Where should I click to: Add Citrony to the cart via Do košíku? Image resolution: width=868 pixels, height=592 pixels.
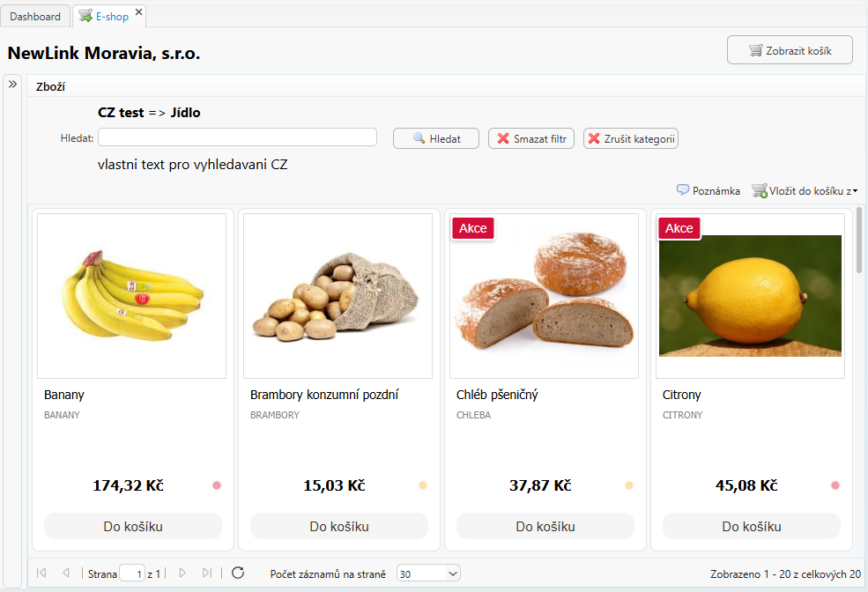coord(750,526)
